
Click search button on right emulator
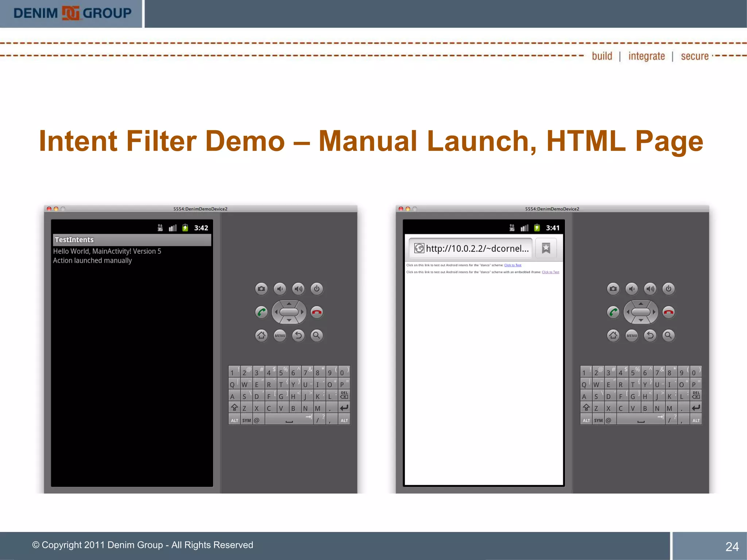click(x=669, y=335)
